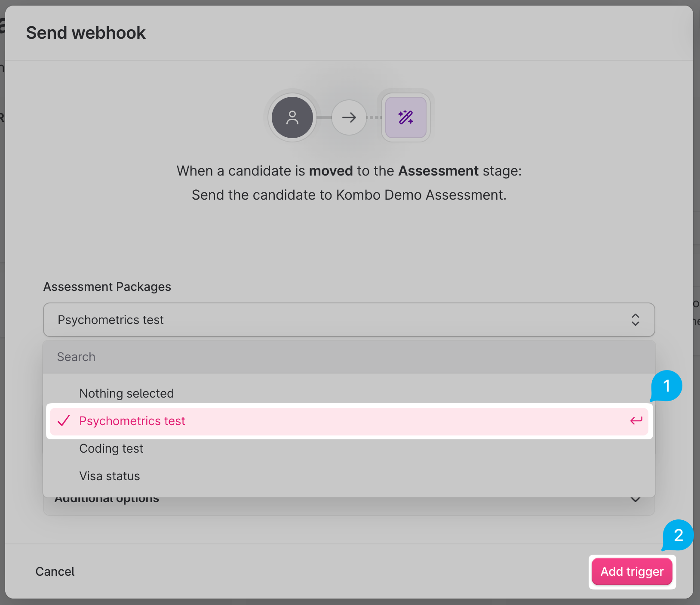Click the enter-key return arrow icon
Image resolution: width=700 pixels, height=605 pixels.
[x=636, y=421]
